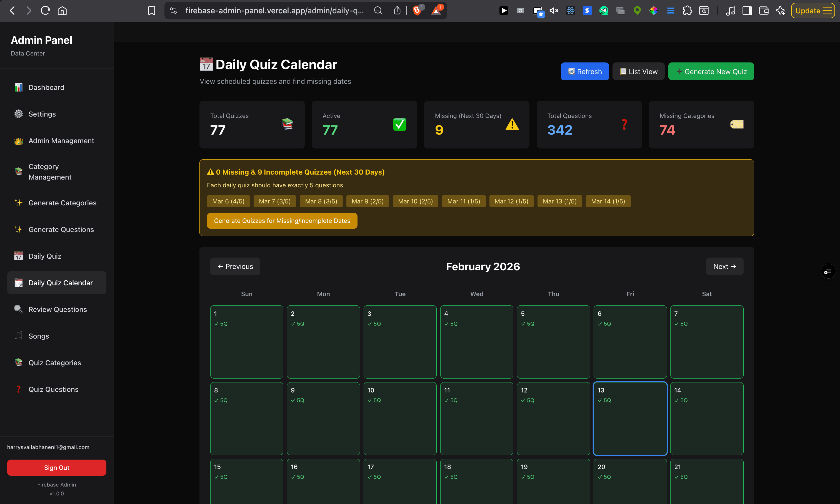Go to previous month with Previous
Viewport: 840px width, 504px height.
click(x=235, y=266)
